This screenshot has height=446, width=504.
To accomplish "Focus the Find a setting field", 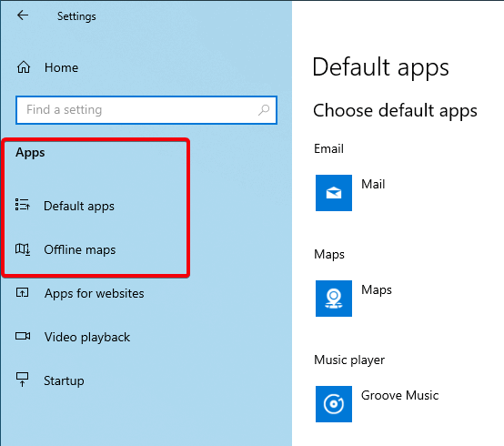I will click(146, 110).
